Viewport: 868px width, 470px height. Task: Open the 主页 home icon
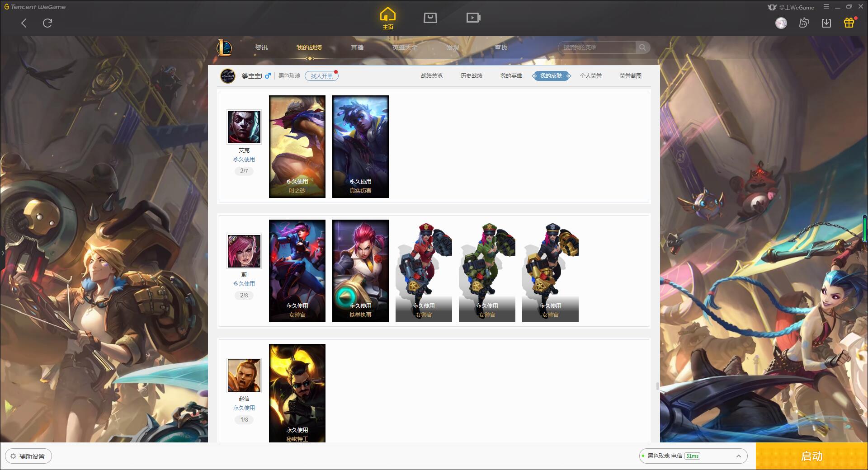click(387, 19)
